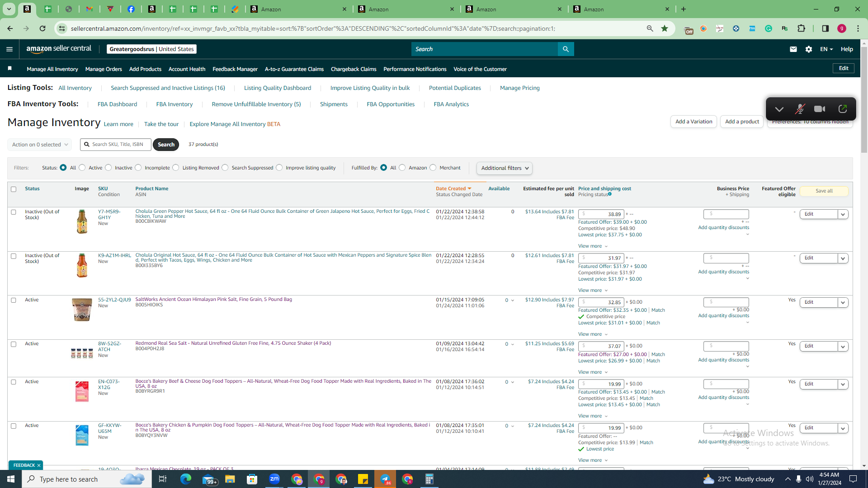
Task: Click Match next to SaltWorks Featured Offer
Action: (x=658, y=310)
